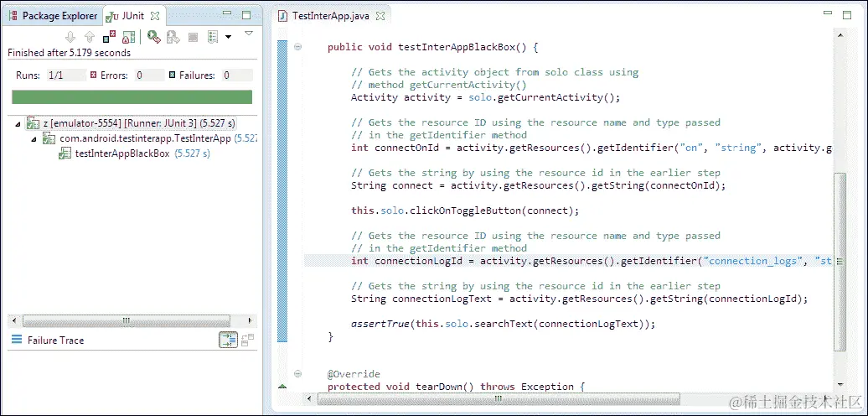Maximize the editor area
The image size is (868, 416).
(847, 15)
